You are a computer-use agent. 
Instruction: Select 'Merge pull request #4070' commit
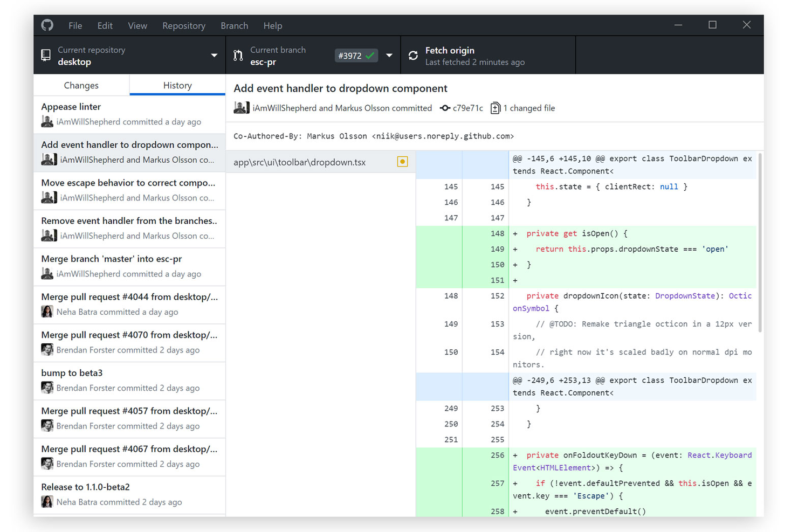coord(129,343)
